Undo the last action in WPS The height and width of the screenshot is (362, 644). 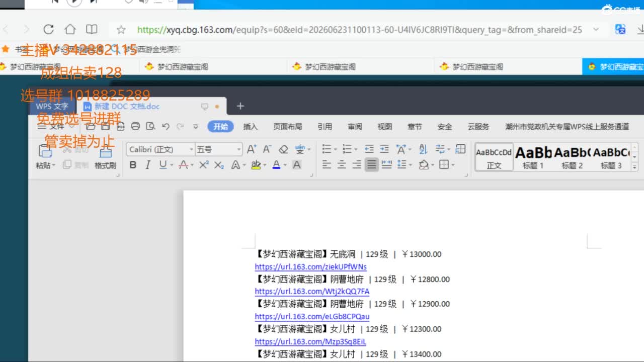pos(166,127)
